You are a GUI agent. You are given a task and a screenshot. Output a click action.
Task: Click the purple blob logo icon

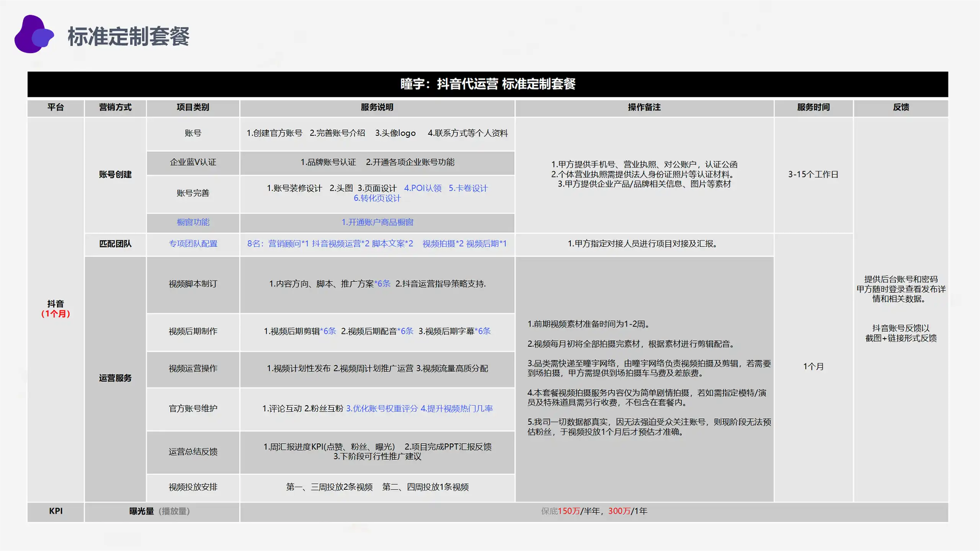click(34, 34)
